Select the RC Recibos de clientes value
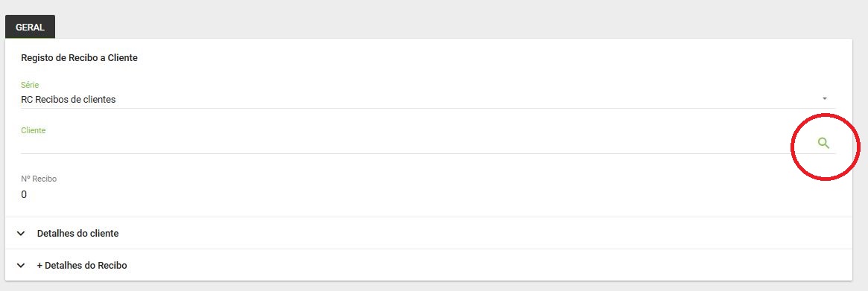This screenshot has width=868, height=291. click(68, 100)
